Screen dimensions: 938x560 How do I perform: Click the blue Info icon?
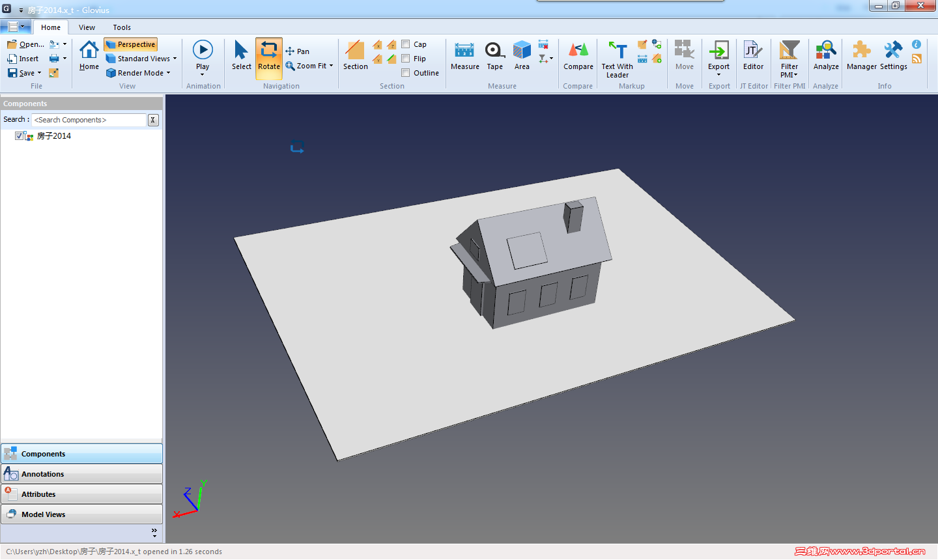click(917, 44)
